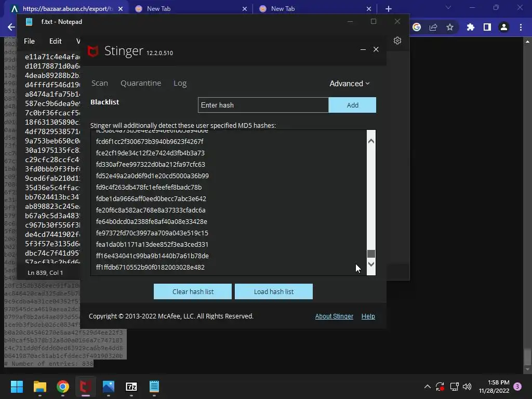Show hidden system tray icons
The image size is (532, 399).
[x=428, y=387]
